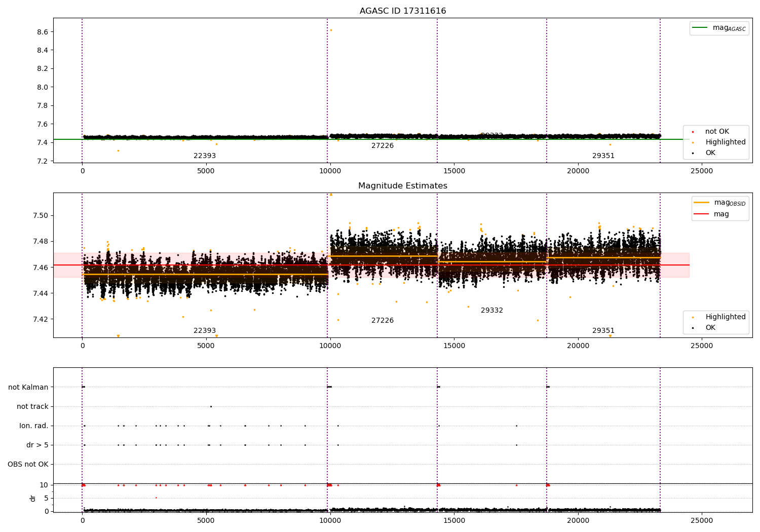Click the title 'AGASC ID 17311616'
This screenshot has width=760, height=532.
pos(403,11)
